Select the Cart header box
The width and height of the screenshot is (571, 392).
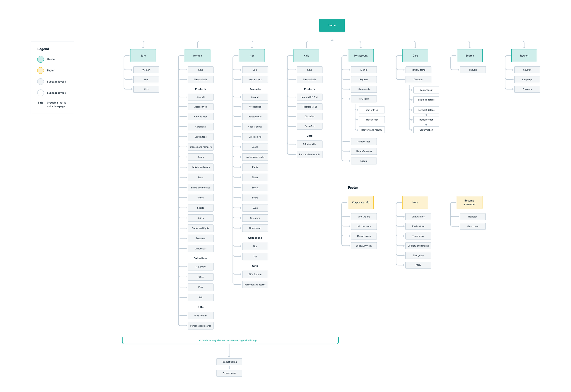(x=415, y=55)
